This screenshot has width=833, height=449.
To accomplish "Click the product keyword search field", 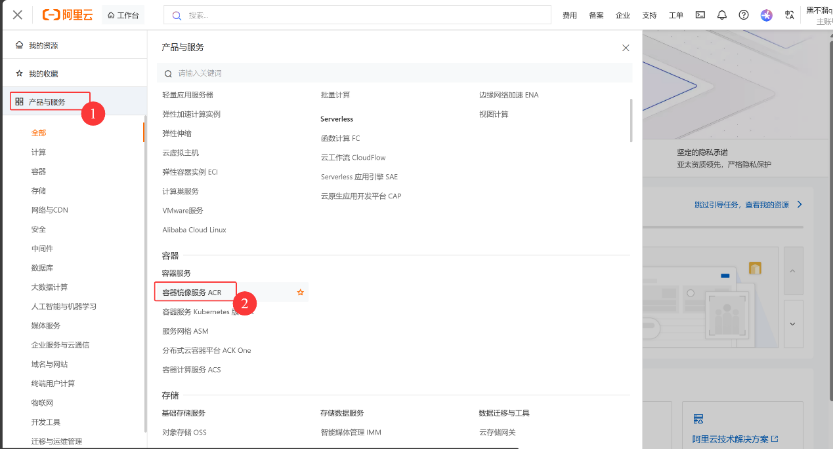I will [395, 73].
